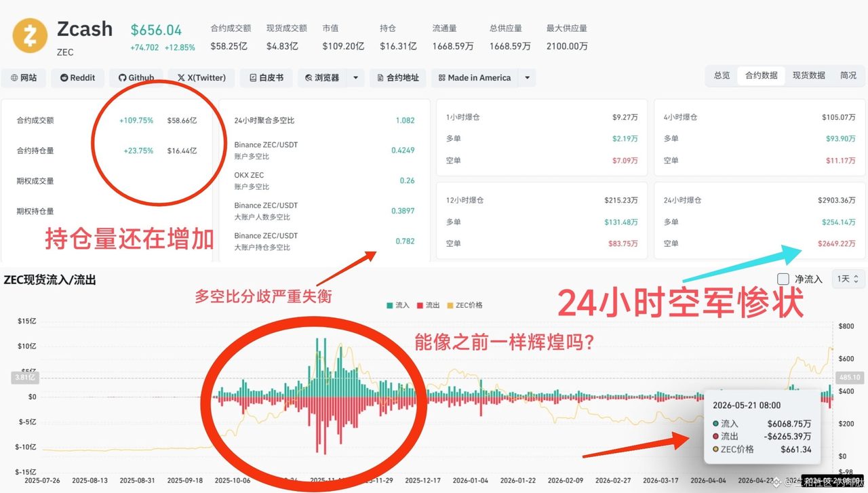Image resolution: width=868 pixels, height=493 pixels.
Task: Open the 网站 website link button
Action: point(24,78)
